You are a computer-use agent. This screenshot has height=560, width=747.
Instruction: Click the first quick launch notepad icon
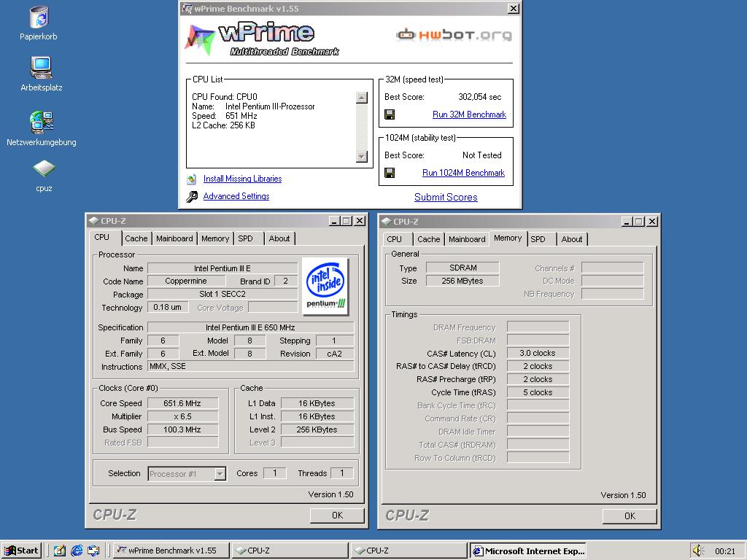click(x=60, y=551)
